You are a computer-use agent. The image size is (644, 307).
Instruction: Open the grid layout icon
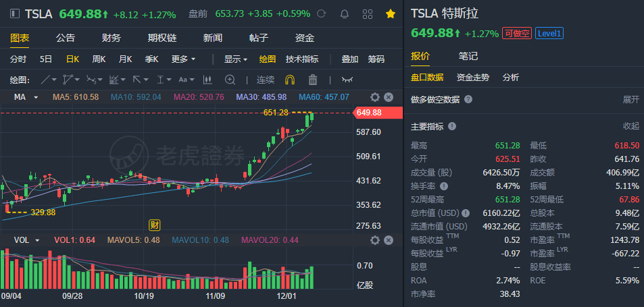(368, 14)
